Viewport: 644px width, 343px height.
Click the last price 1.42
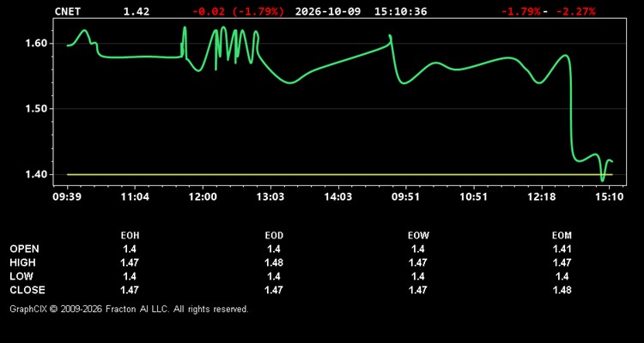pyautogui.click(x=137, y=11)
